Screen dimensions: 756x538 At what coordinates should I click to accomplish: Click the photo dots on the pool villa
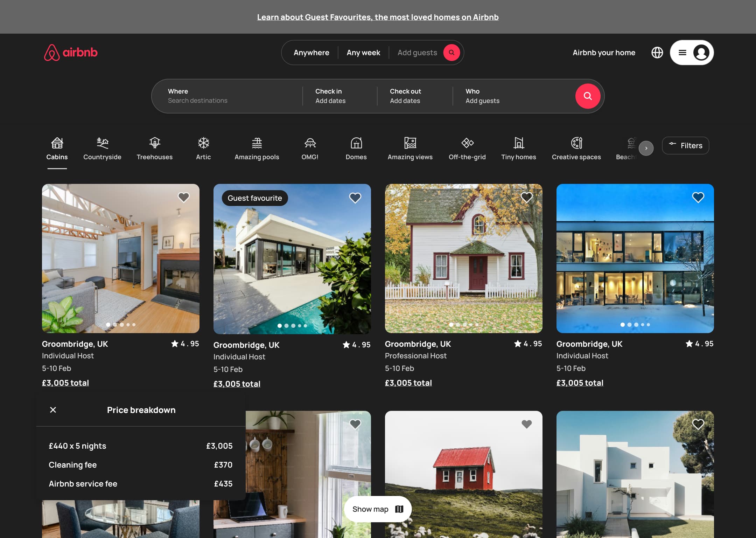292,326
